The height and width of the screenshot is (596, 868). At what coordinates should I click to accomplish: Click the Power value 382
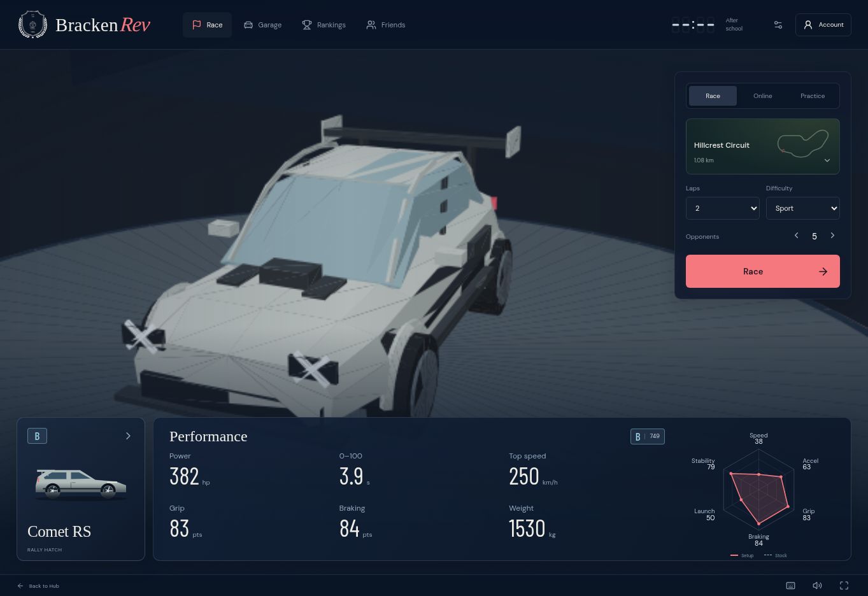184,476
